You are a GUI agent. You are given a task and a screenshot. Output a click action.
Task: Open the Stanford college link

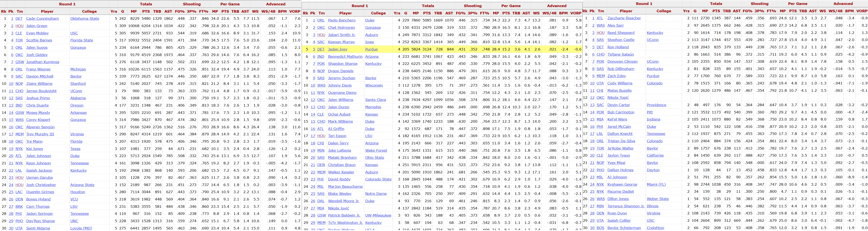(78, 83)
